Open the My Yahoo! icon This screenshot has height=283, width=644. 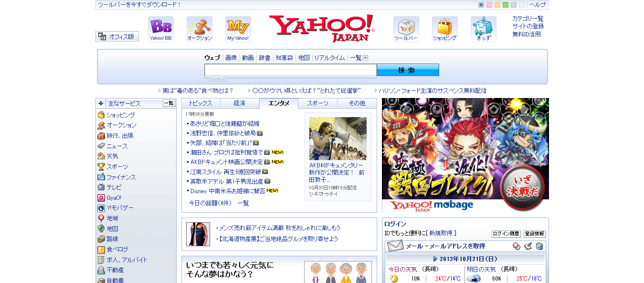[x=238, y=29]
